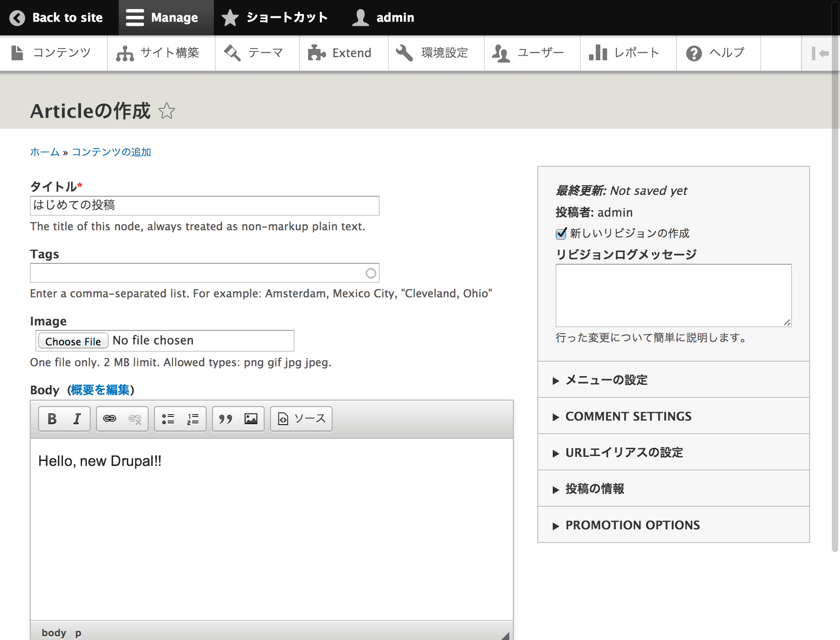Click into the Body editor text area
840x640 pixels.
click(272, 529)
